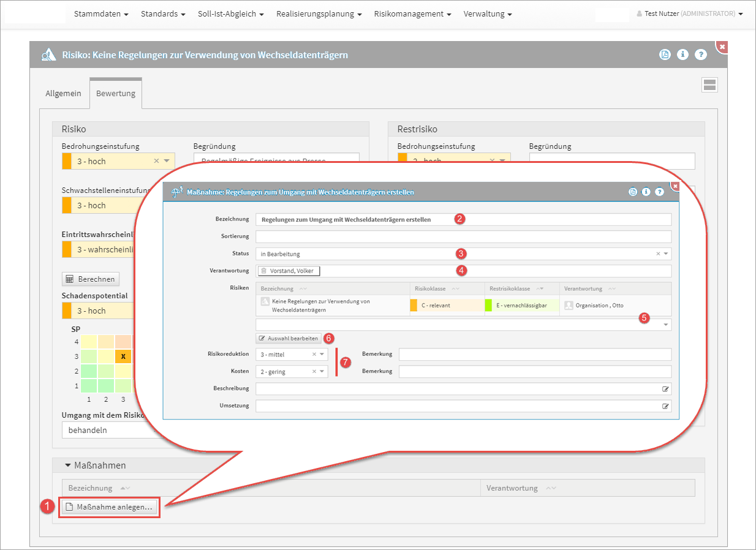Expand the Kosten dropdown
Image resolution: width=756 pixels, height=550 pixels.
[322, 372]
